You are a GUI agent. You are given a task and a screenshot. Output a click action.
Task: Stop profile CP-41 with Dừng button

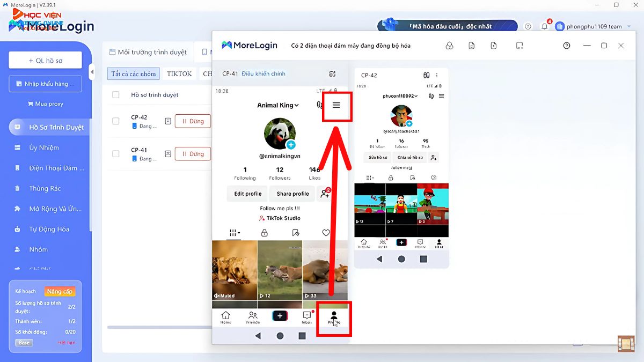tap(193, 154)
